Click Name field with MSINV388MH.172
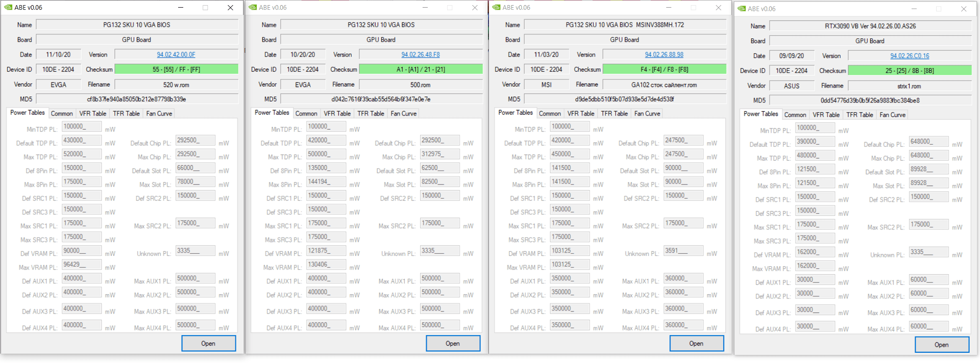Image resolution: width=980 pixels, height=363 pixels. tap(625, 25)
